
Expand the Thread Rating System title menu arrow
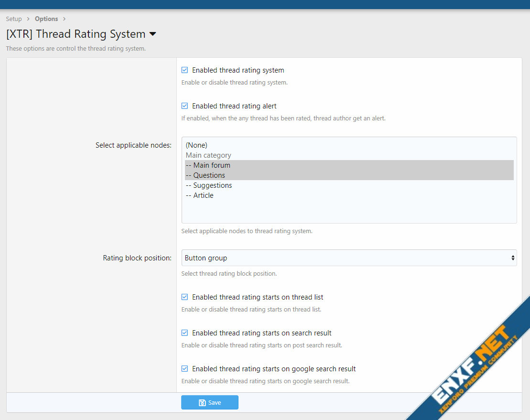pos(153,34)
